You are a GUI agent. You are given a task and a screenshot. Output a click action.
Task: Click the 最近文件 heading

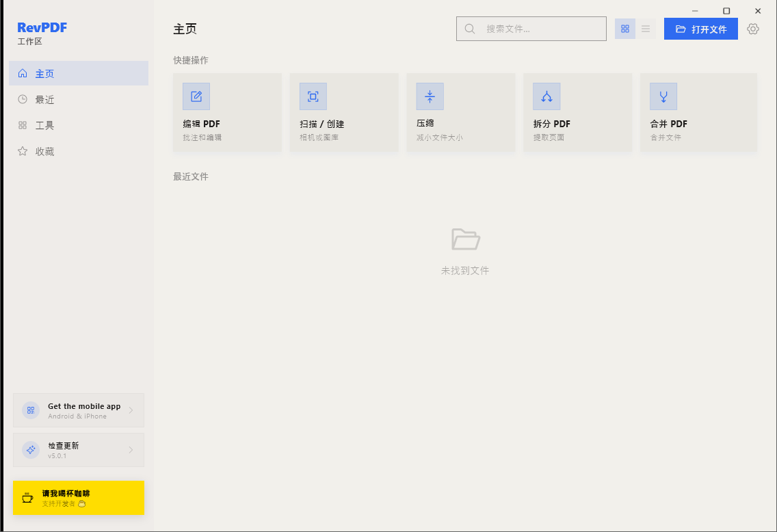[x=191, y=177]
